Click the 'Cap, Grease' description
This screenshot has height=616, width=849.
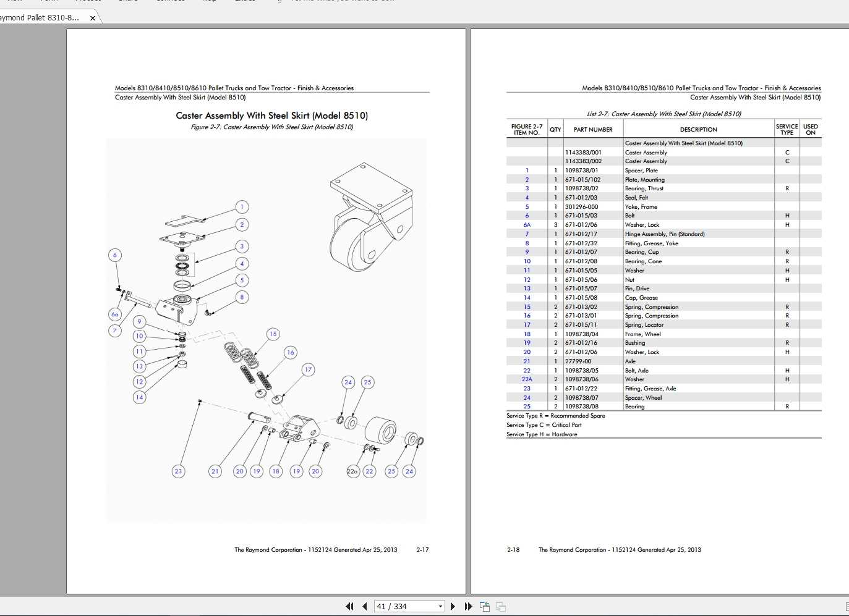click(641, 298)
